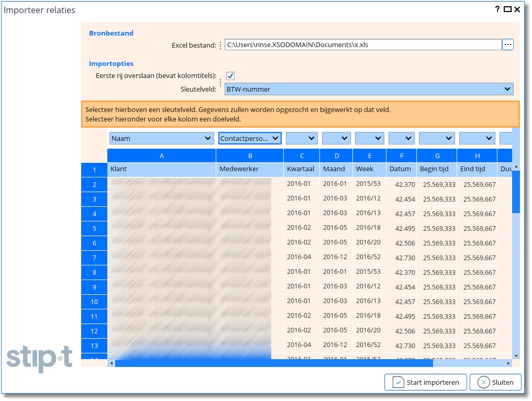Select row header 5
This screenshot has height=401, width=532.
click(x=94, y=229)
